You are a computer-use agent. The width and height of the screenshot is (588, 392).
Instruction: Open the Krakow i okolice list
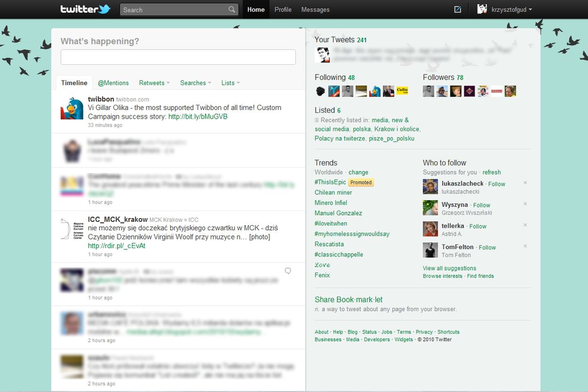pyautogui.click(x=397, y=129)
